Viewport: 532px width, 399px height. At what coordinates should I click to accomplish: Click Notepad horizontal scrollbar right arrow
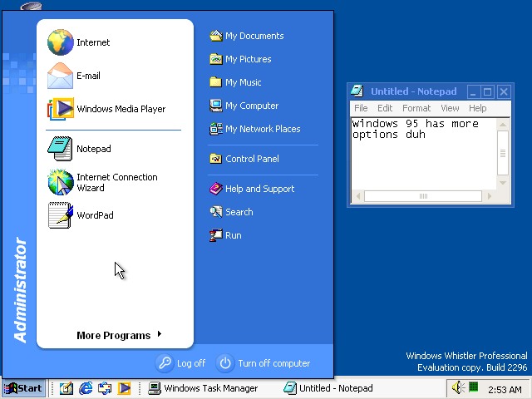pos(490,196)
